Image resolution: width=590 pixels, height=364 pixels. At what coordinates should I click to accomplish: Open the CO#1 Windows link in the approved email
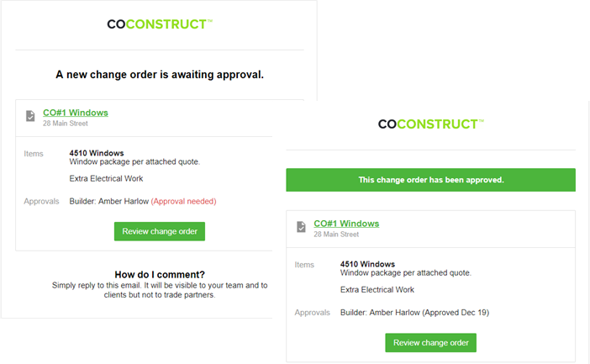[346, 224]
